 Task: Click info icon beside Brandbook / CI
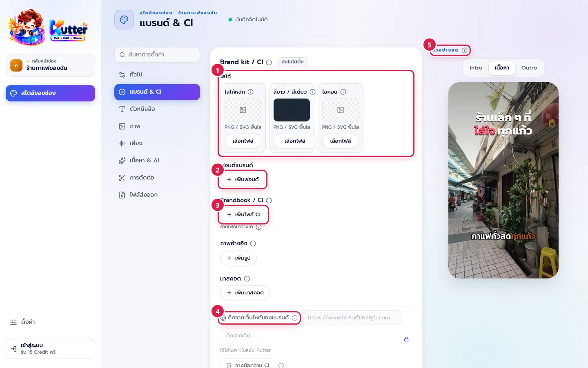click(269, 200)
